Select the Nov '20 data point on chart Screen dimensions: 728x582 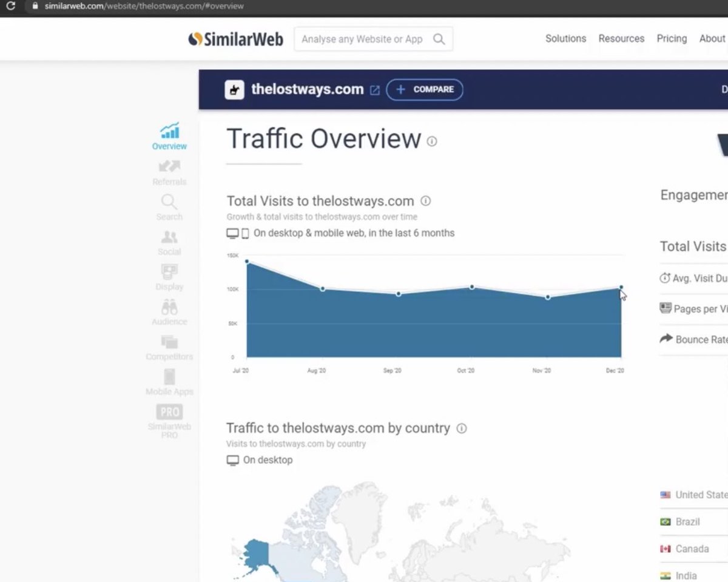click(x=548, y=297)
